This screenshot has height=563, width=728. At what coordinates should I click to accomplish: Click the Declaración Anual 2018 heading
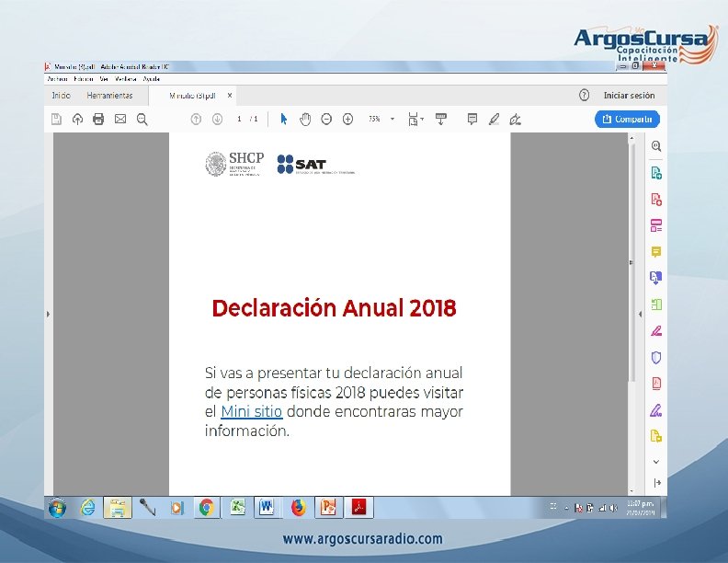[334, 308]
